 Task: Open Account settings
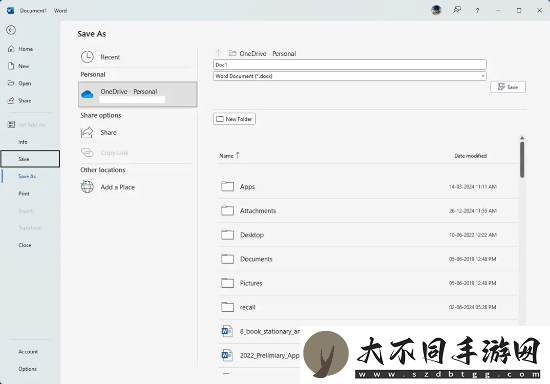pos(28,352)
